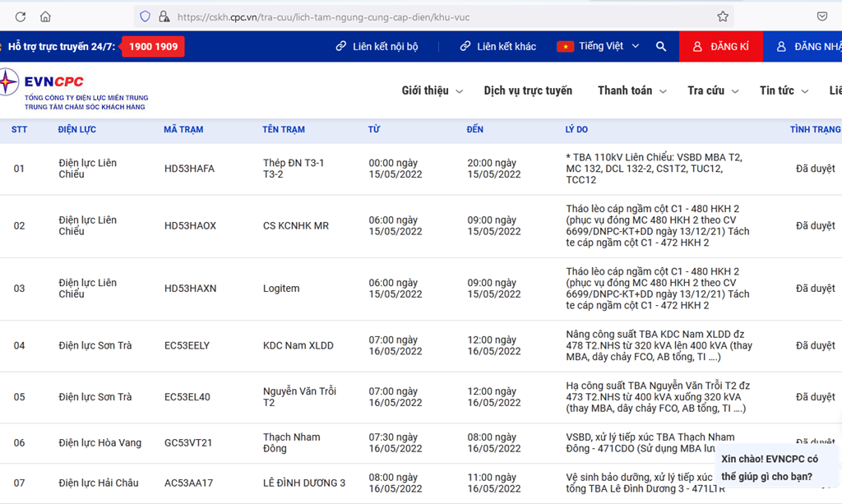Select station code HD53HAXN
The height and width of the screenshot is (504, 842).
191,289
